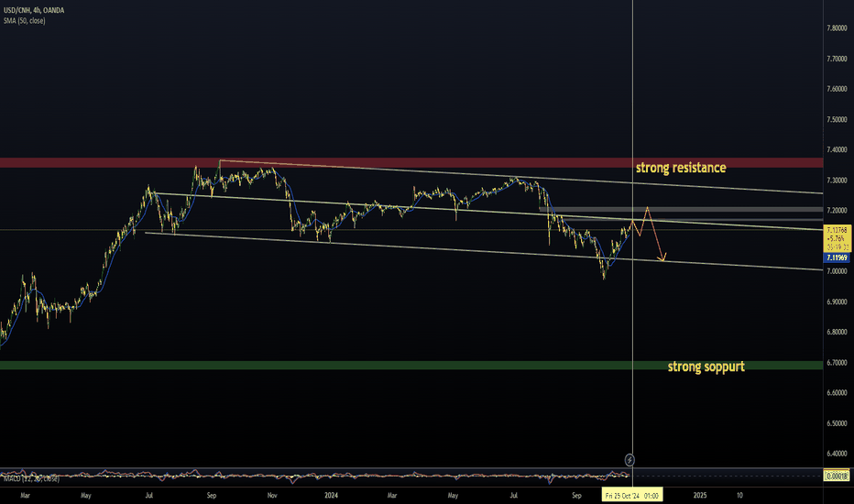Click the 'strong resistance' text annotation
This screenshot has height=504, width=854.
point(681,168)
